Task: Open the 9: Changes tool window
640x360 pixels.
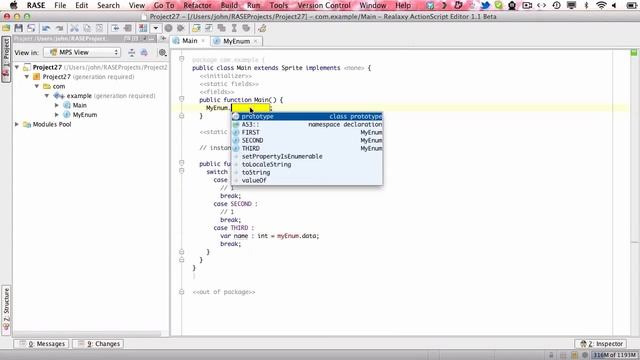Action: coord(99,344)
